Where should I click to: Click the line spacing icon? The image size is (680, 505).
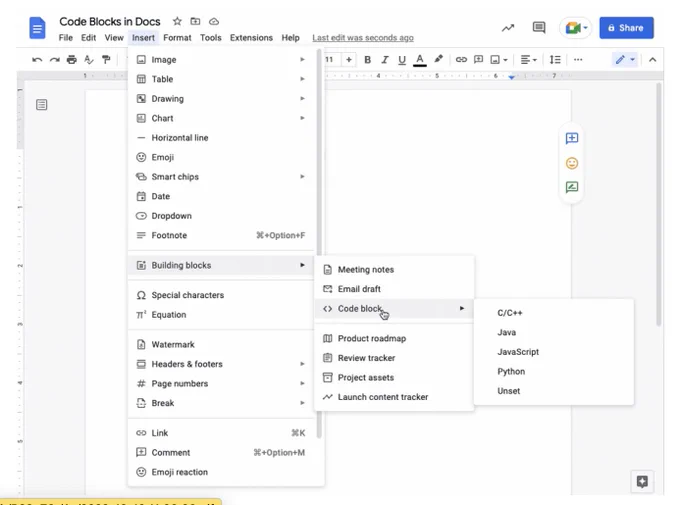[555, 59]
